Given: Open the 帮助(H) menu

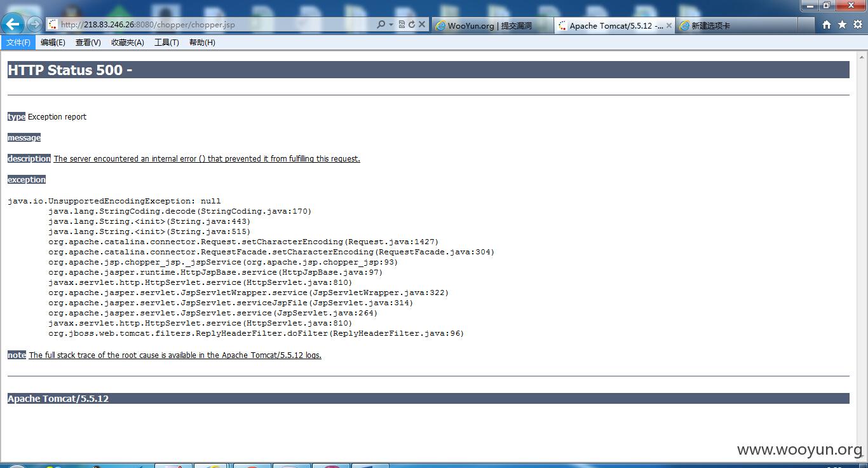Looking at the screenshot, I should 202,43.
